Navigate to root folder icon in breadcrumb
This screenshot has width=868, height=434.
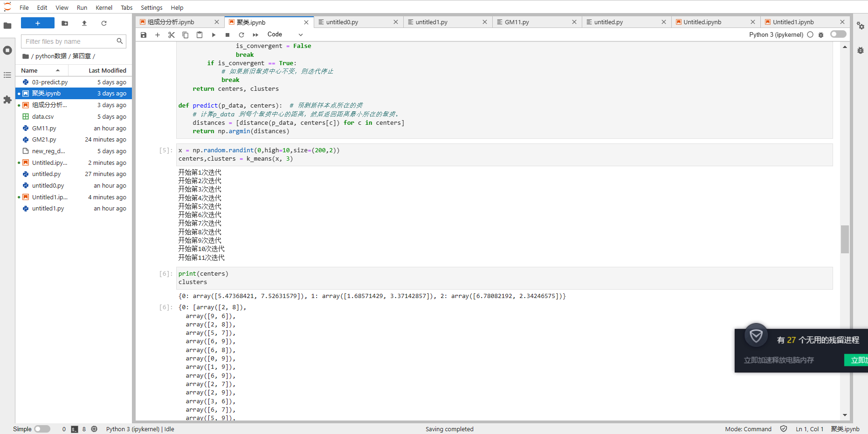pyautogui.click(x=26, y=56)
